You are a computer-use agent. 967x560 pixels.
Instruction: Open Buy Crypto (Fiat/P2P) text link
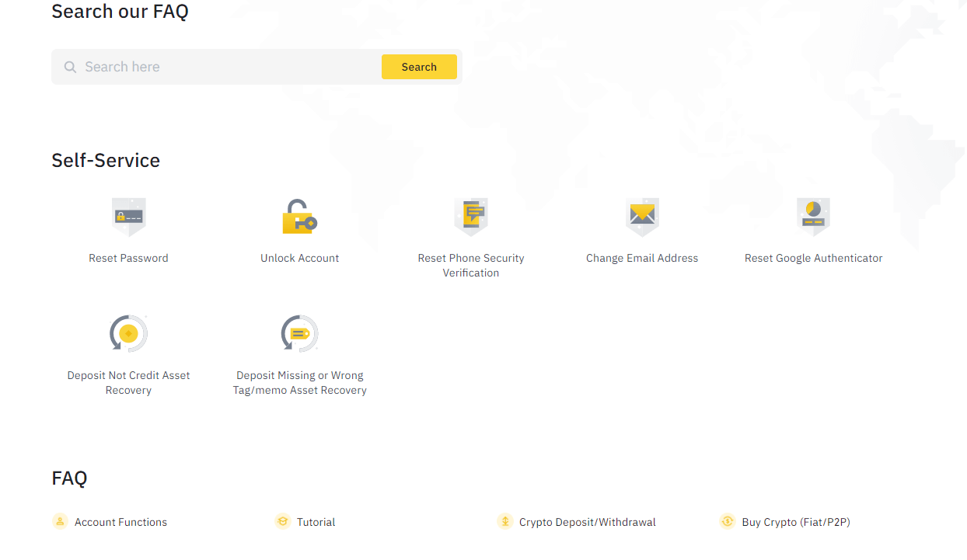795,523
